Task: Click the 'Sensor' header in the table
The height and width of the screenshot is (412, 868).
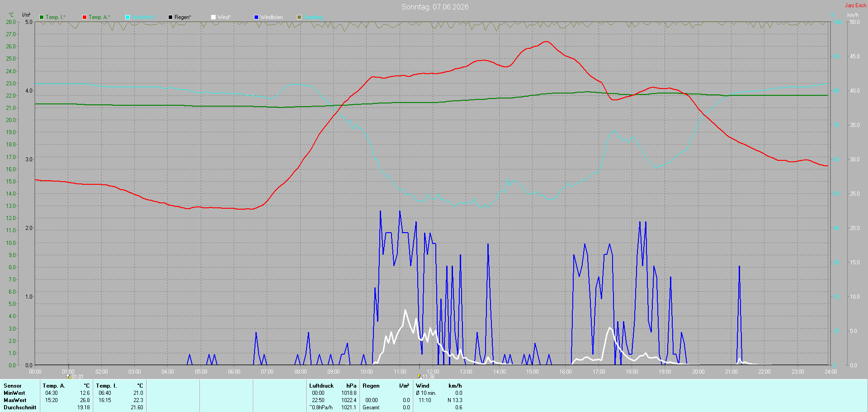Action: 13,386
